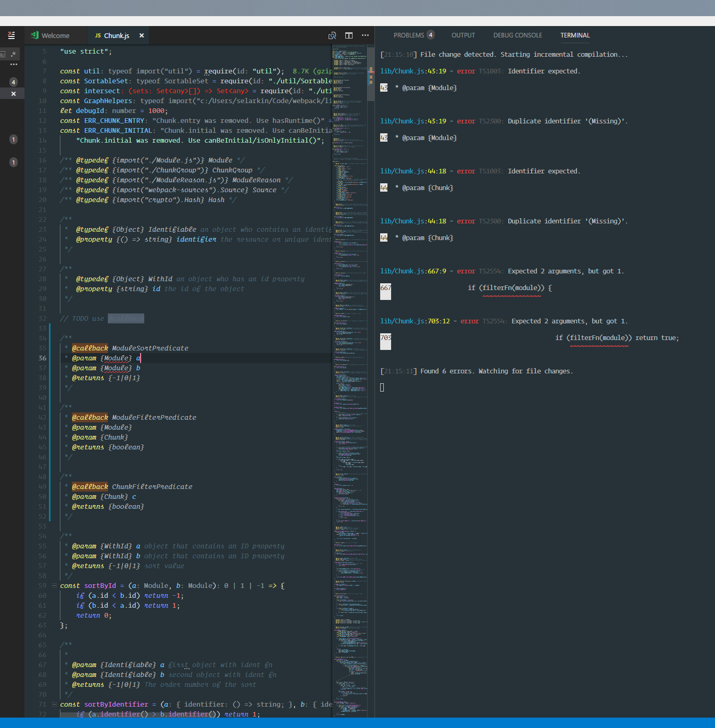Click 'sortById' in the const declaration at line 59
The width and height of the screenshot is (715, 728).
100,586
